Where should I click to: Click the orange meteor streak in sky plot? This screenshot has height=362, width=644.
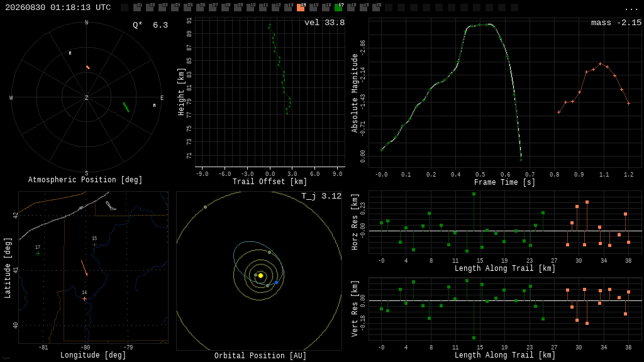88,67
